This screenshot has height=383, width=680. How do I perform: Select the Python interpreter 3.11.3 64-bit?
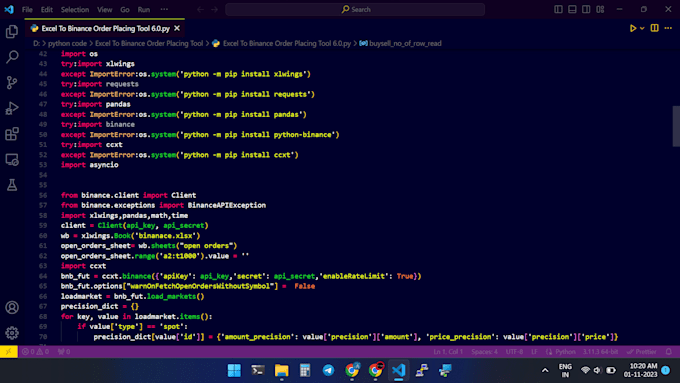(x=601, y=352)
